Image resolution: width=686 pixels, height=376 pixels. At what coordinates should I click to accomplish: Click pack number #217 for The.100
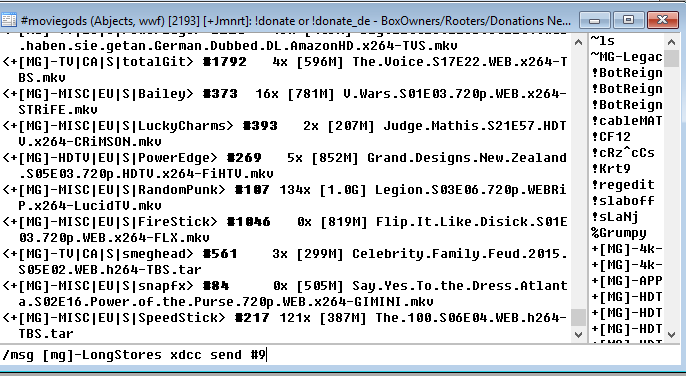click(x=252, y=318)
